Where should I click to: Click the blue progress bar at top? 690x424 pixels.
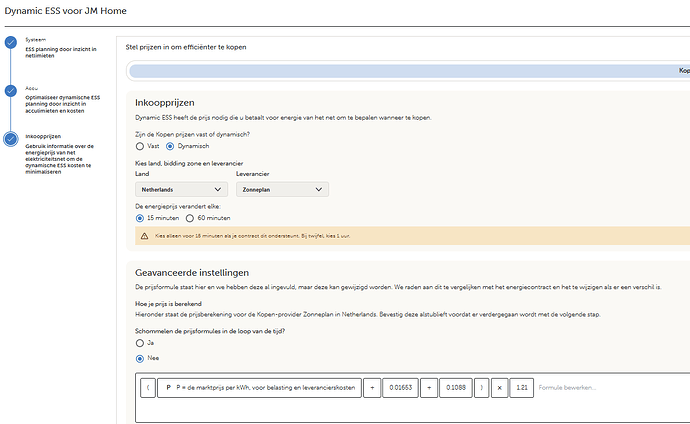(x=409, y=71)
